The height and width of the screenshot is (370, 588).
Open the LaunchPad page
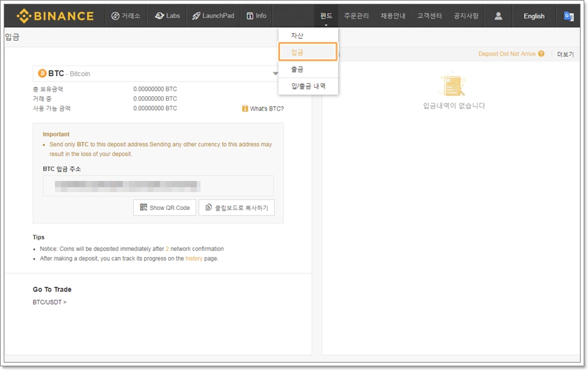point(213,16)
